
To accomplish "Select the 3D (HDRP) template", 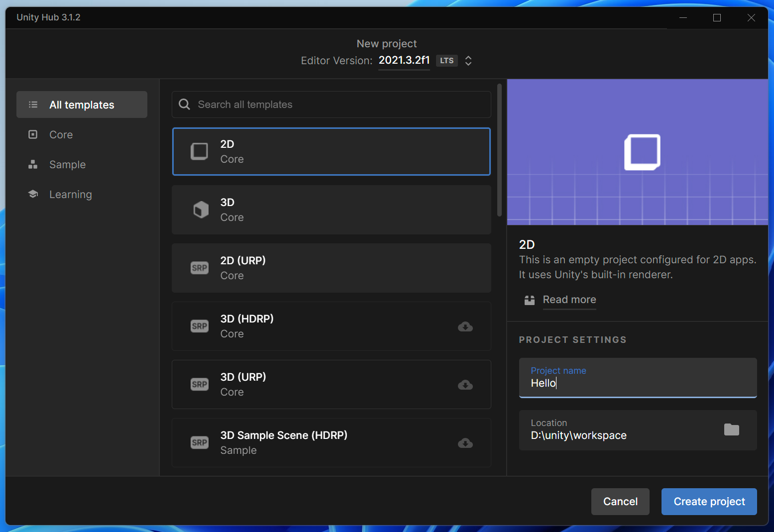I will 332,326.
